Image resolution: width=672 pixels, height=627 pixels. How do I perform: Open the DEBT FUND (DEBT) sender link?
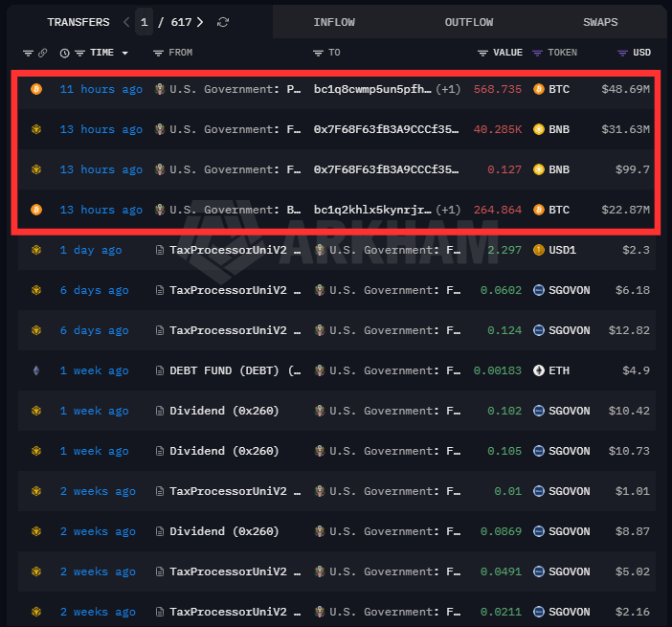coord(235,370)
